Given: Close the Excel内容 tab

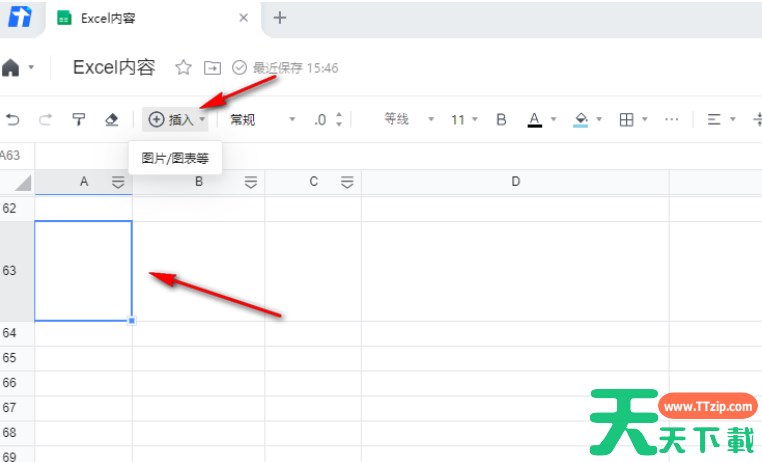Looking at the screenshot, I should (243, 18).
